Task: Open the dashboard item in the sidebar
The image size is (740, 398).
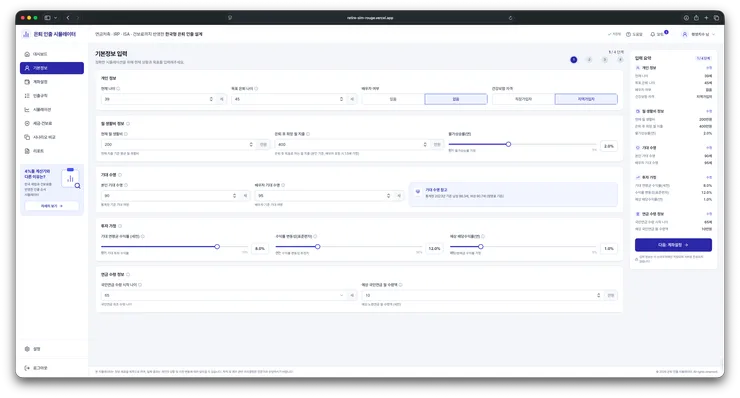Action: point(52,54)
